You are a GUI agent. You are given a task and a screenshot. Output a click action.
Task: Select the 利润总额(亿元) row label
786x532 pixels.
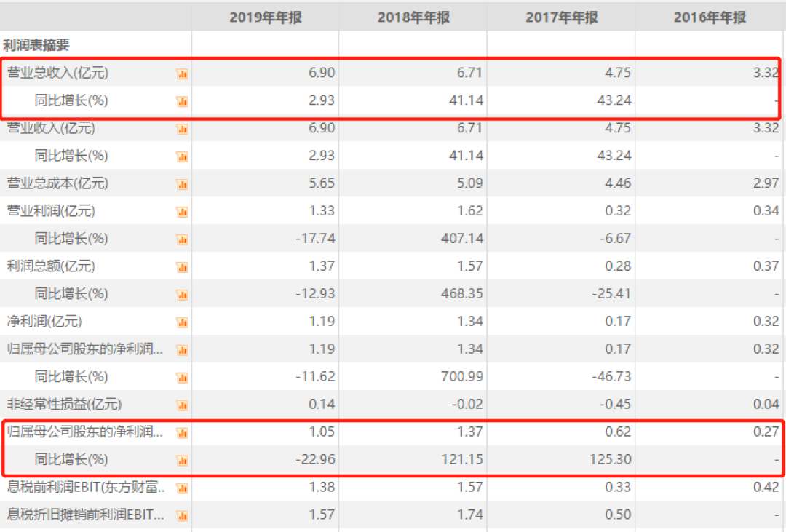point(51,266)
